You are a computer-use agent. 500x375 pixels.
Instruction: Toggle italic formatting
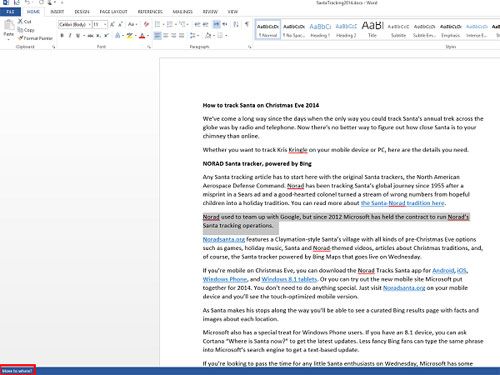click(70, 35)
